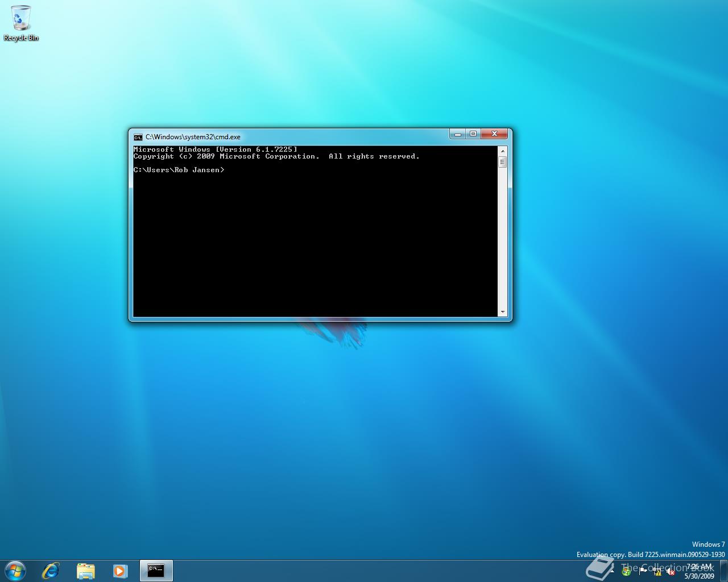Click the C:\Windows\system32\cmd.exe title text

(x=193, y=137)
